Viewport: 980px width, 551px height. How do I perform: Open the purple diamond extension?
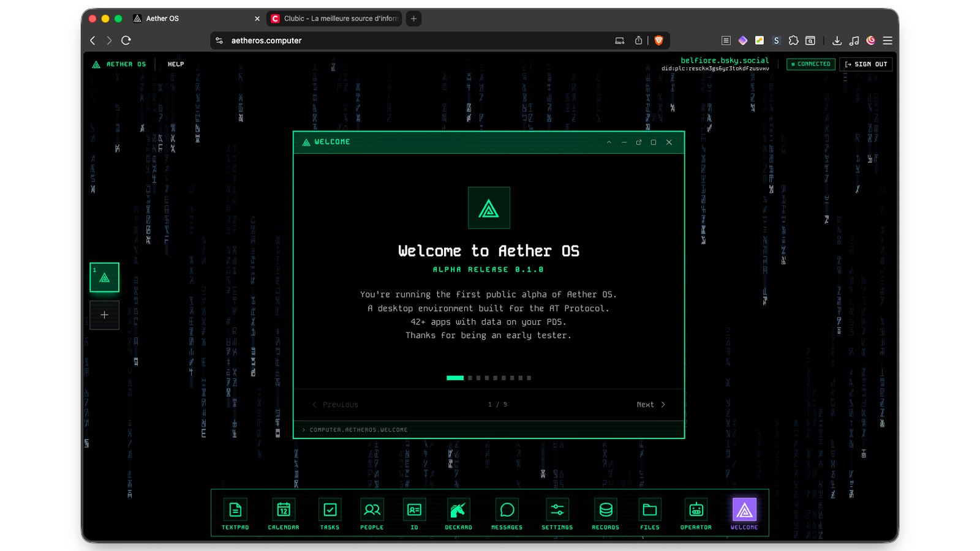[x=742, y=40]
